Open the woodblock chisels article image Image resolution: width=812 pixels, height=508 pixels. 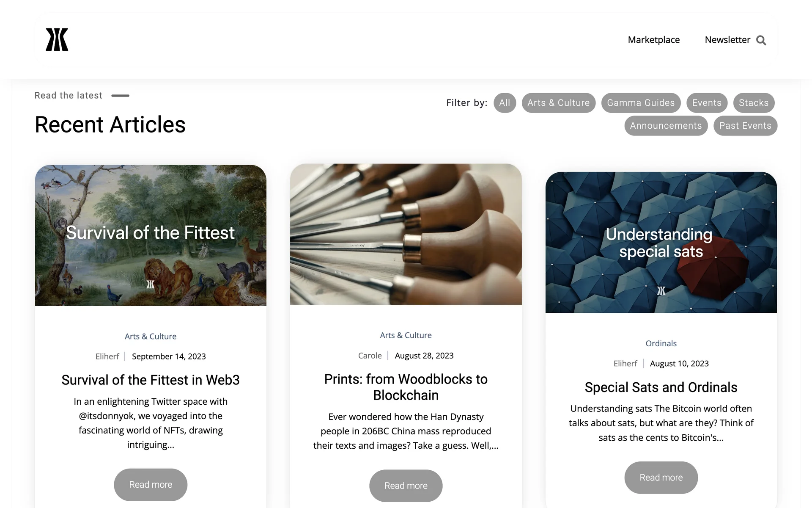coord(406,234)
